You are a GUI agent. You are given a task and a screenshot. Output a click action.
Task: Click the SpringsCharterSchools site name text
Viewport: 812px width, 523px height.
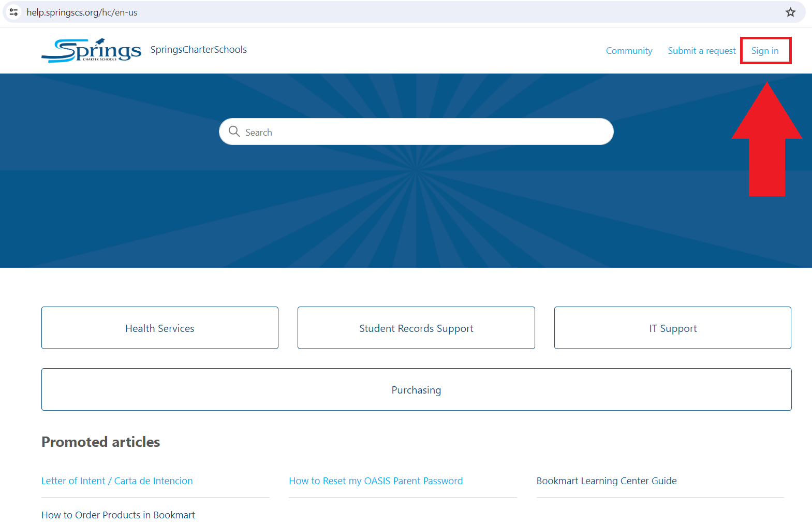coord(198,50)
